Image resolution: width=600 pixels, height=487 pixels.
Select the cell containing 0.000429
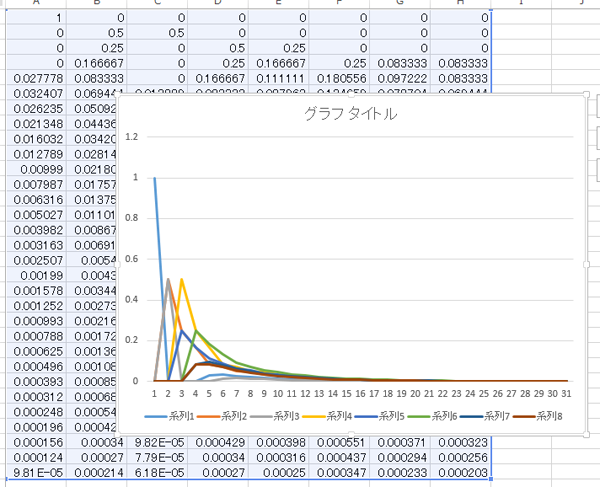(x=218, y=443)
